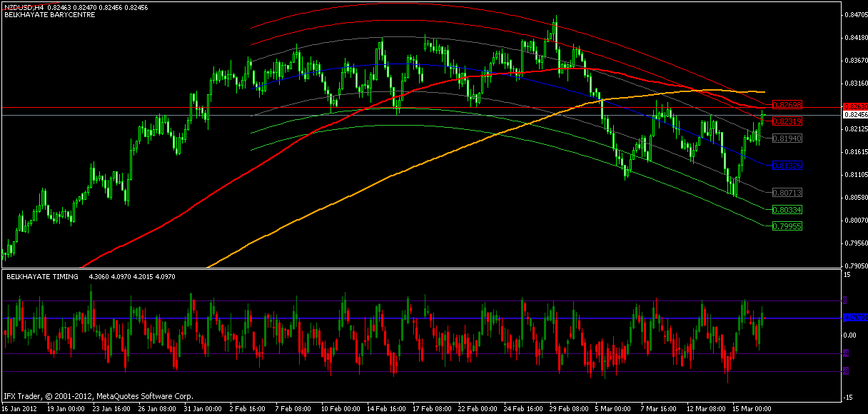
Task: Click the 19 Jan 00:00 time label
Action: coord(66,409)
